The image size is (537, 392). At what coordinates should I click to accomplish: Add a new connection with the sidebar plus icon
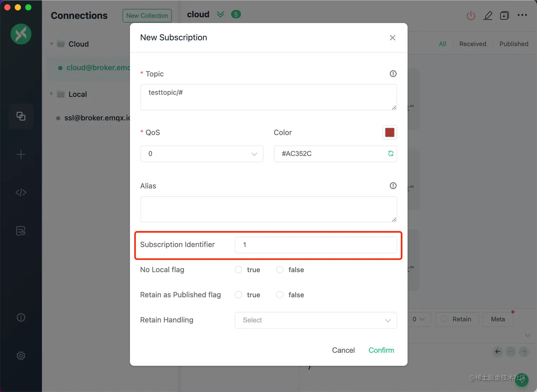(x=21, y=154)
